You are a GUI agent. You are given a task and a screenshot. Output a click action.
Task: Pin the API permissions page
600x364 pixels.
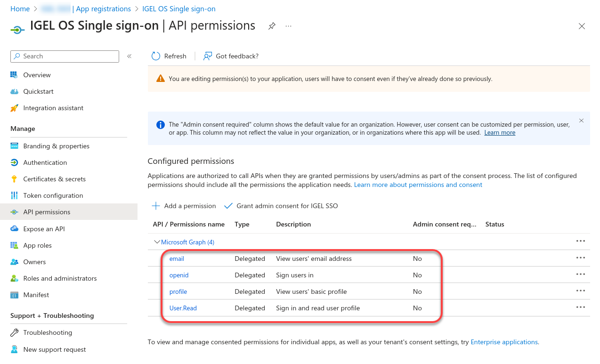[272, 26]
